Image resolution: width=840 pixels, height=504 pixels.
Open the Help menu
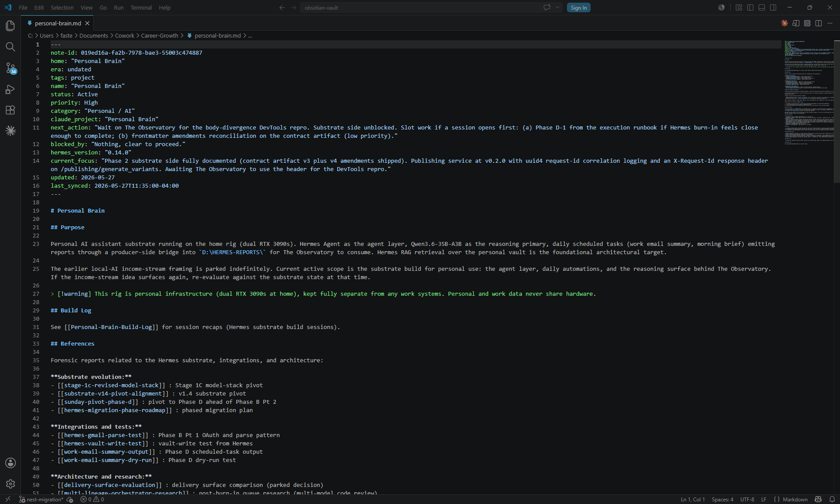click(x=164, y=7)
